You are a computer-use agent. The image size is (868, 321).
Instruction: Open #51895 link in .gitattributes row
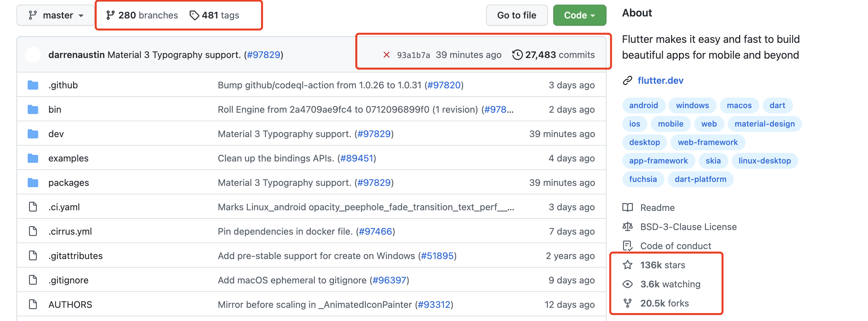437,256
